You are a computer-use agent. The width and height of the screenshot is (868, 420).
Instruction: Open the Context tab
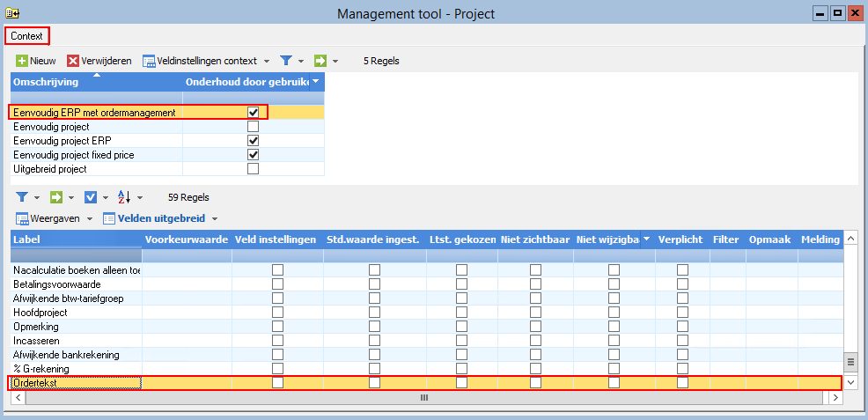(x=26, y=36)
